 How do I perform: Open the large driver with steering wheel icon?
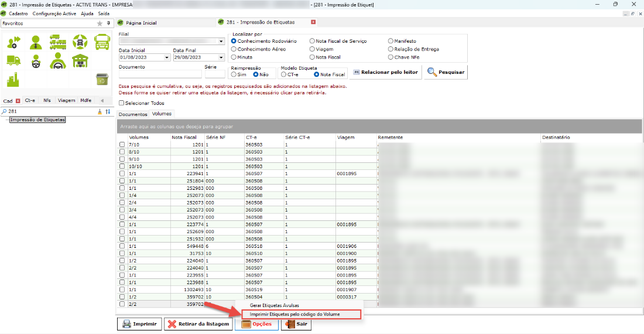click(x=58, y=61)
